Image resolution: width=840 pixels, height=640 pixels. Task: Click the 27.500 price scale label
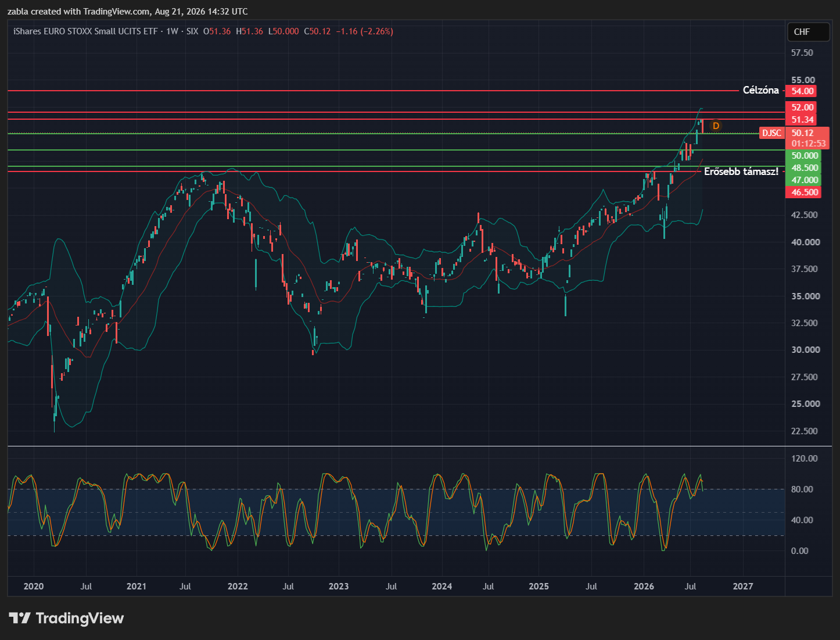[805, 377]
